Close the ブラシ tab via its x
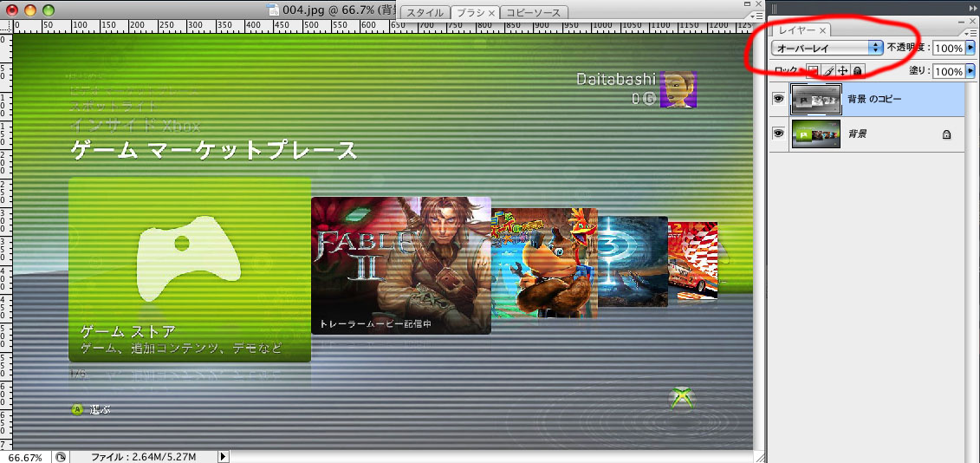 click(492, 12)
